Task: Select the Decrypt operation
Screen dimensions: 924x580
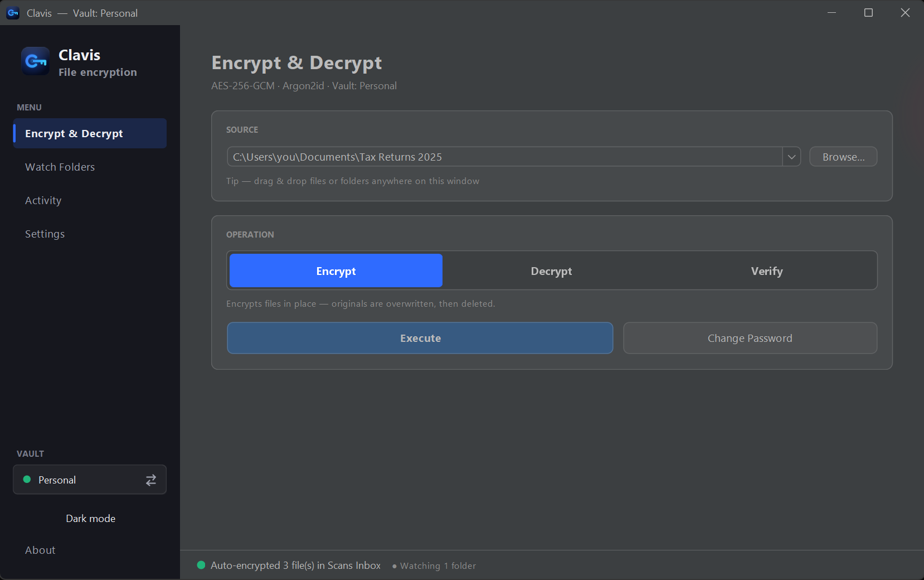Action: 551,271
